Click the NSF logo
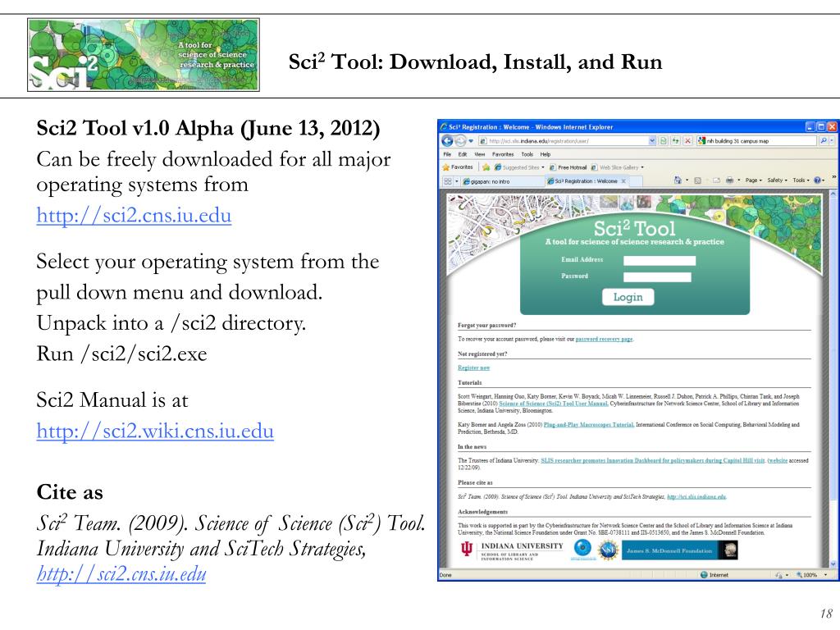The image size is (840, 630). pyautogui.click(x=608, y=550)
